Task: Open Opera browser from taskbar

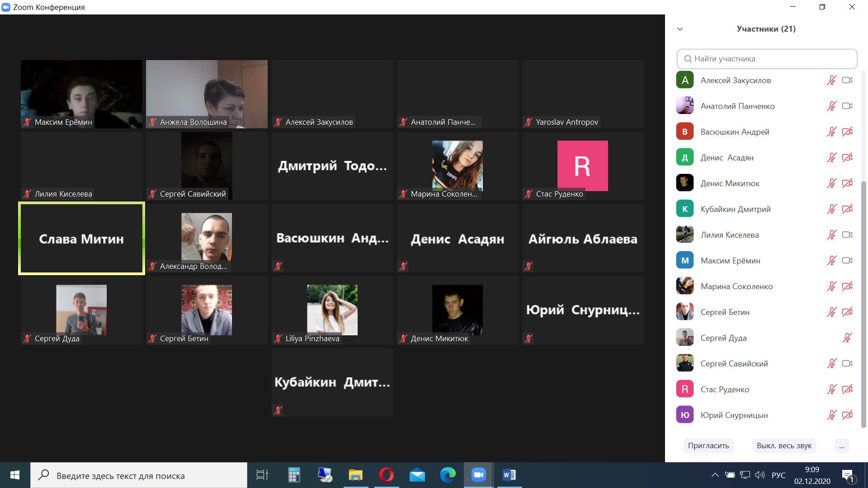Action: 386,475
